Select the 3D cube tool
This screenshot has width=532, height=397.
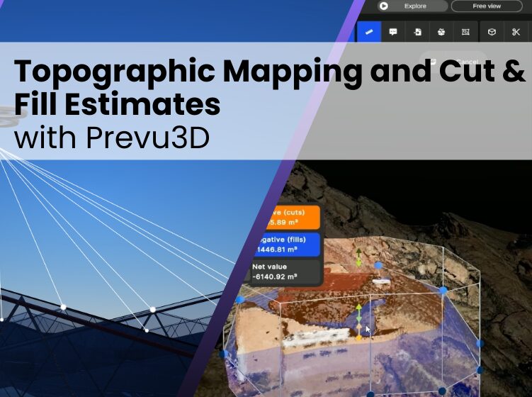click(492, 32)
